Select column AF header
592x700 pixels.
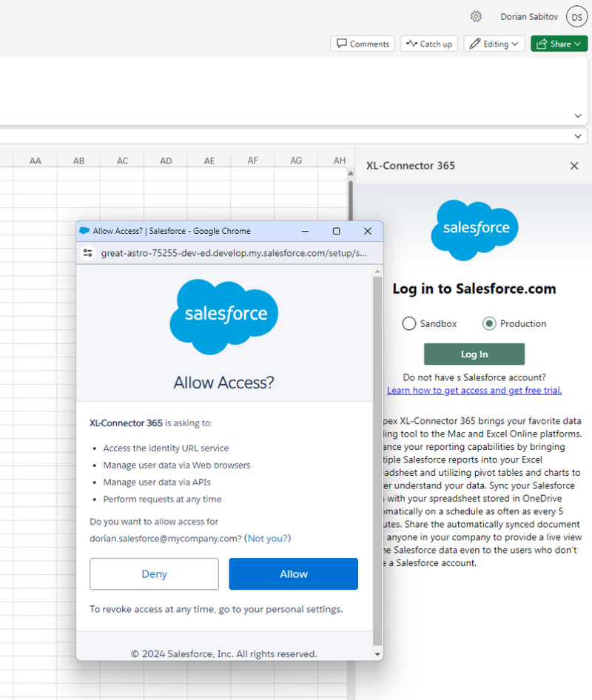[x=252, y=161]
